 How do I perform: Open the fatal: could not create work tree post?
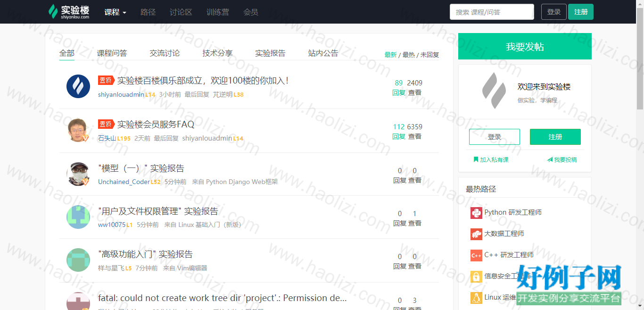click(x=223, y=298)
